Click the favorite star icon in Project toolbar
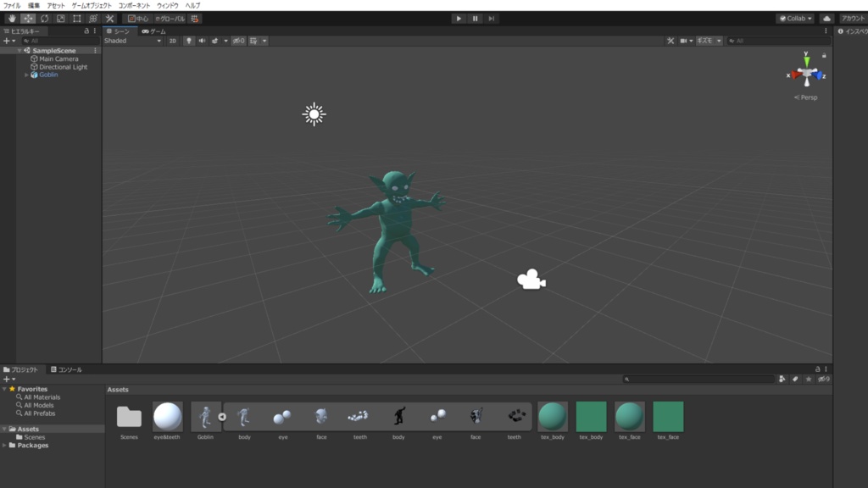868x488 pixels. [x=808, y=379]
